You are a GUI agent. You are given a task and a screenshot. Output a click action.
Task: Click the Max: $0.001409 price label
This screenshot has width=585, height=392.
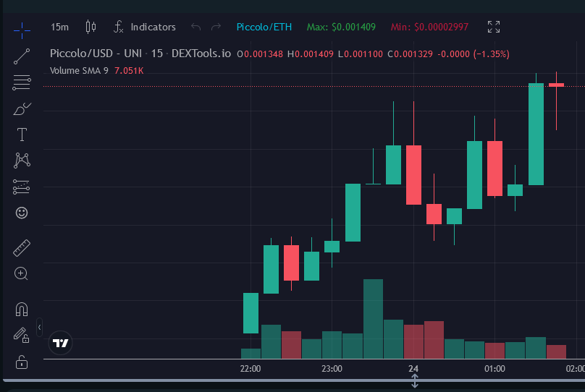(x=341, y=27)
